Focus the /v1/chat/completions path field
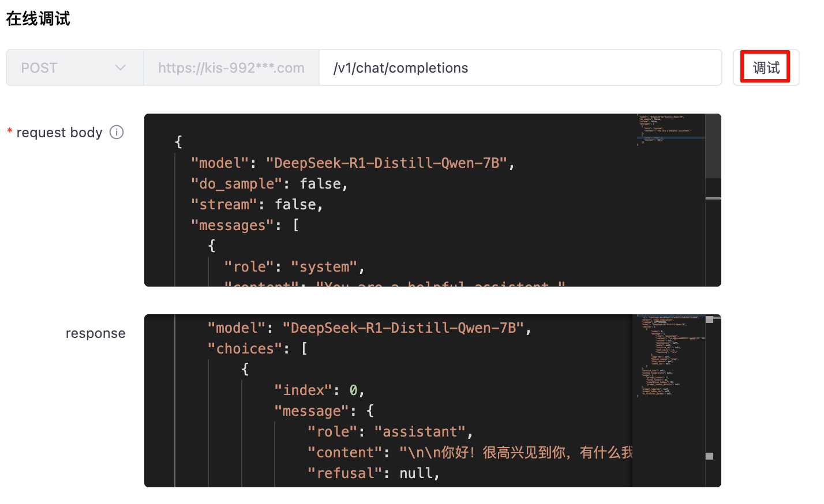Screen dimensions: 824x504 click(x=519, y=68)
